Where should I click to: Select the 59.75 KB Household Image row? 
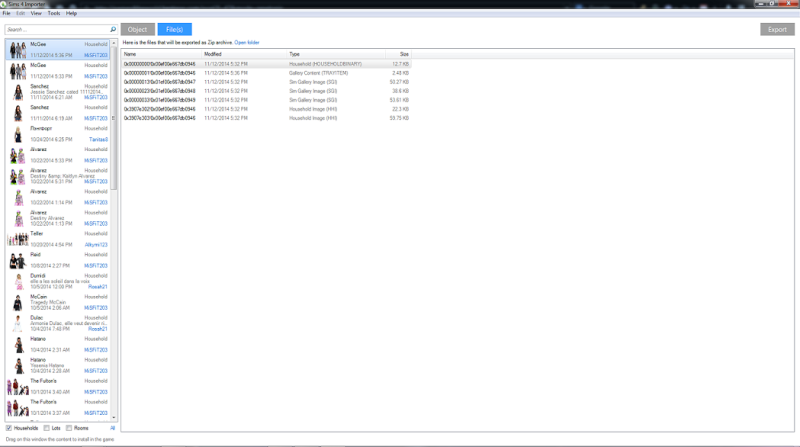pyautogui.click(x=266, y=118)
